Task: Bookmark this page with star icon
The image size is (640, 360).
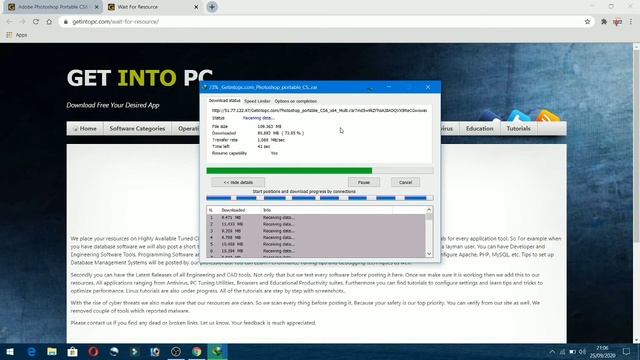Action: pos(587,22)
